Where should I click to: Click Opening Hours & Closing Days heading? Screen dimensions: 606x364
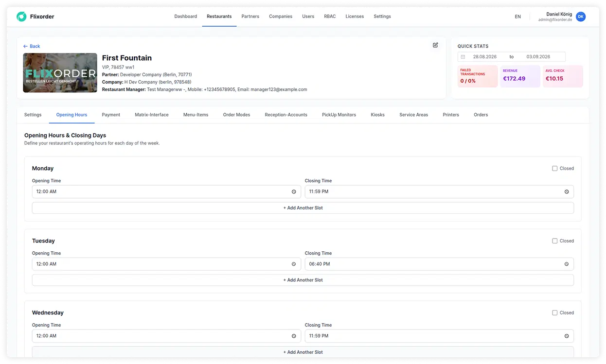point(65,136)
